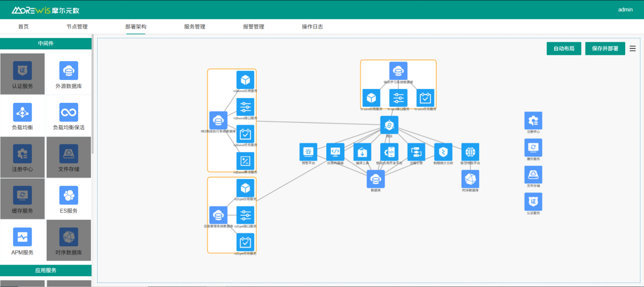Click the n2base算法服务 node
Image resolution: width=644 pixels, height=287 pixels.
click(246, 161)
